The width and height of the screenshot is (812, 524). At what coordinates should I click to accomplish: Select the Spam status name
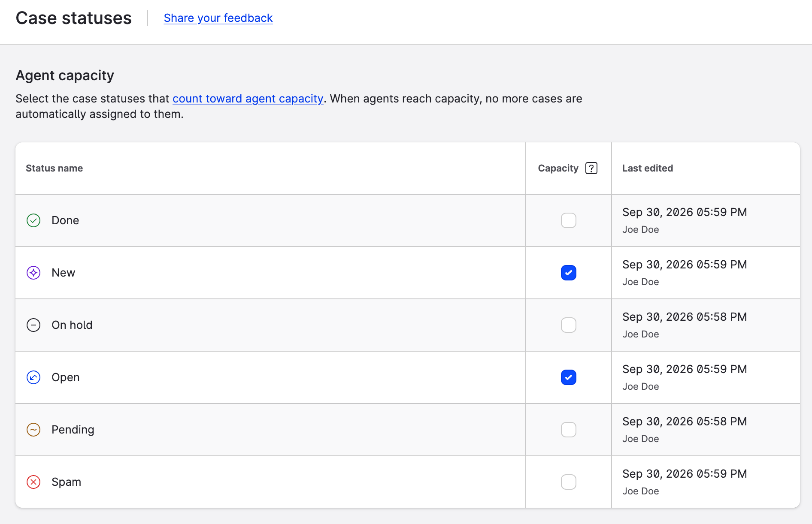click(66, 482)
